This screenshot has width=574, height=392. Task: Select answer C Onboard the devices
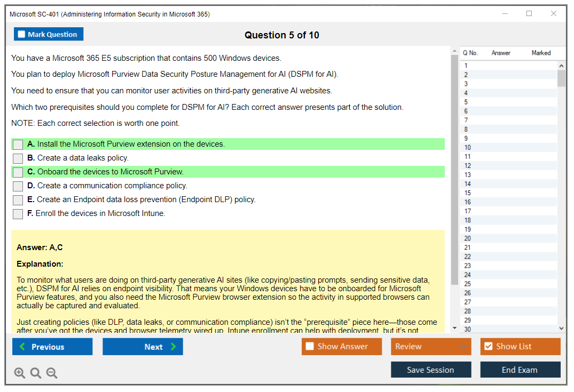click(18, 172)
